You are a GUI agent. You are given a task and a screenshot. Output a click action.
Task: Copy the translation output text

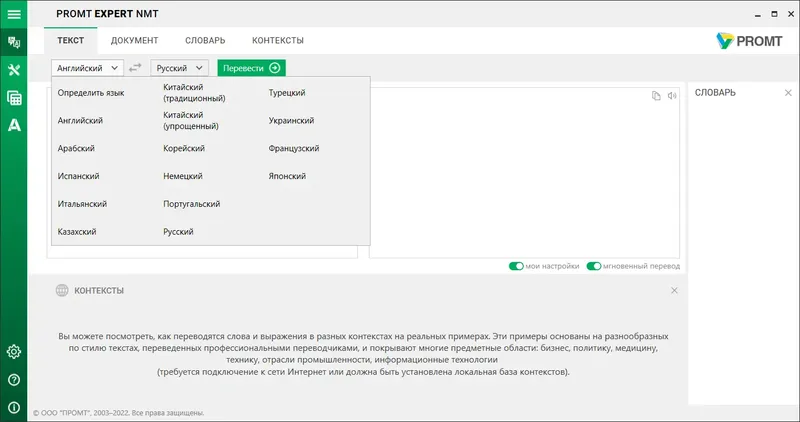(656, 96)
